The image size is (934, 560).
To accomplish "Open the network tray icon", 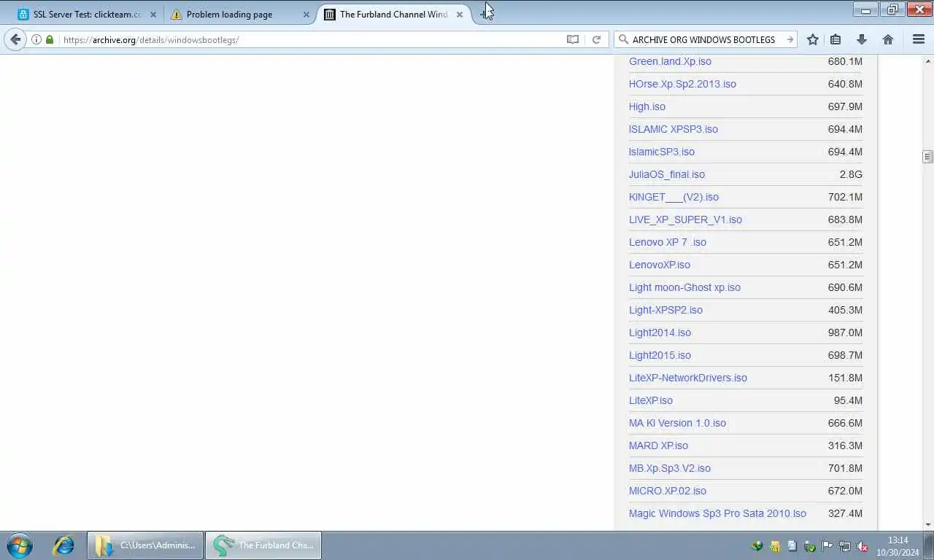I will click(x=844, y=546).
